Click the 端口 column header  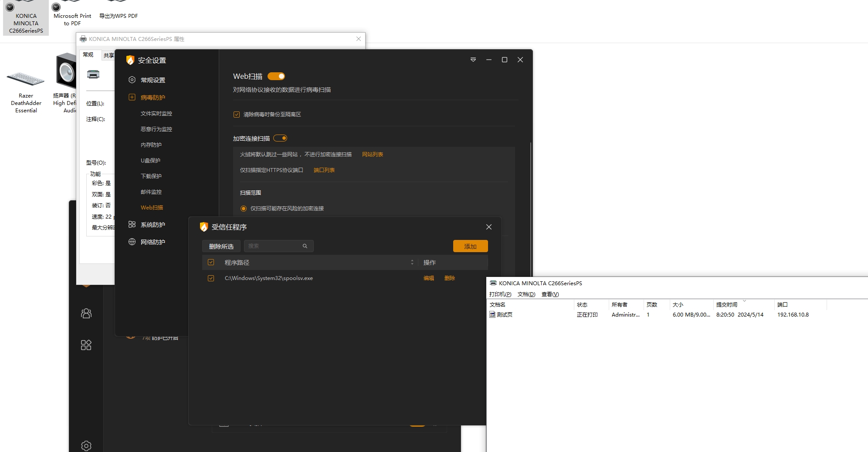click(800, 305)
